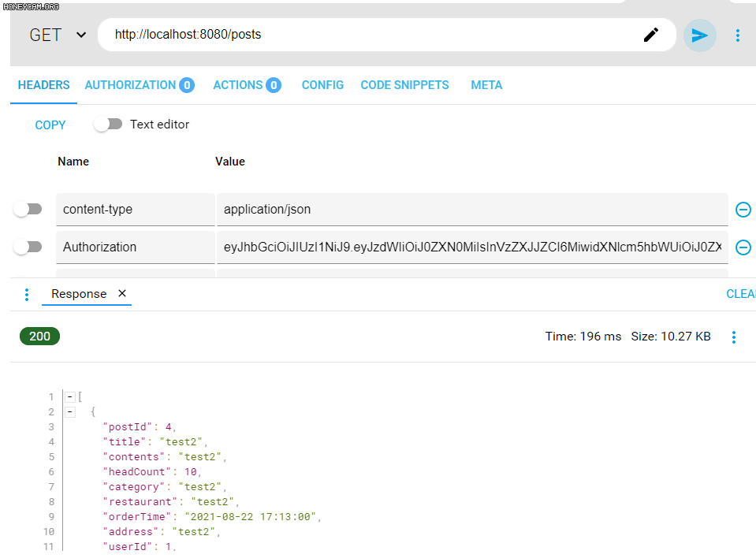Screen dimensions: 756x558
Task: Click the "category" line in the response
Action: 165,487
